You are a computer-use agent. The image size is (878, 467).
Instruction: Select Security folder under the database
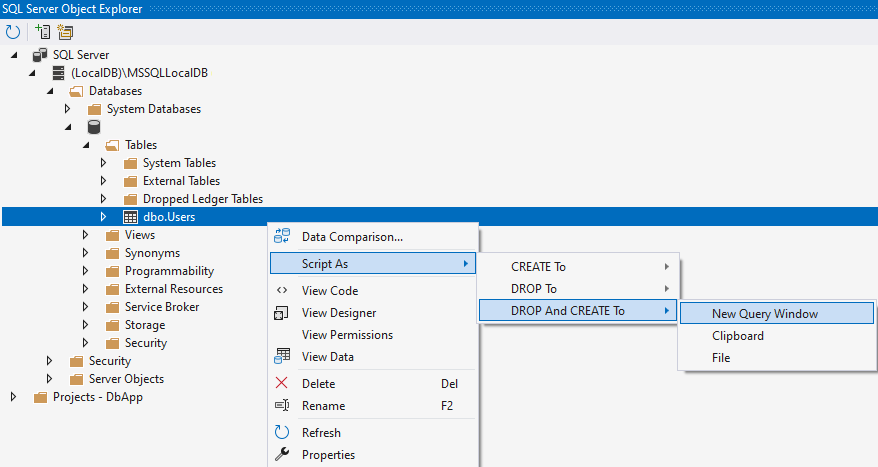tap(146, 343)
